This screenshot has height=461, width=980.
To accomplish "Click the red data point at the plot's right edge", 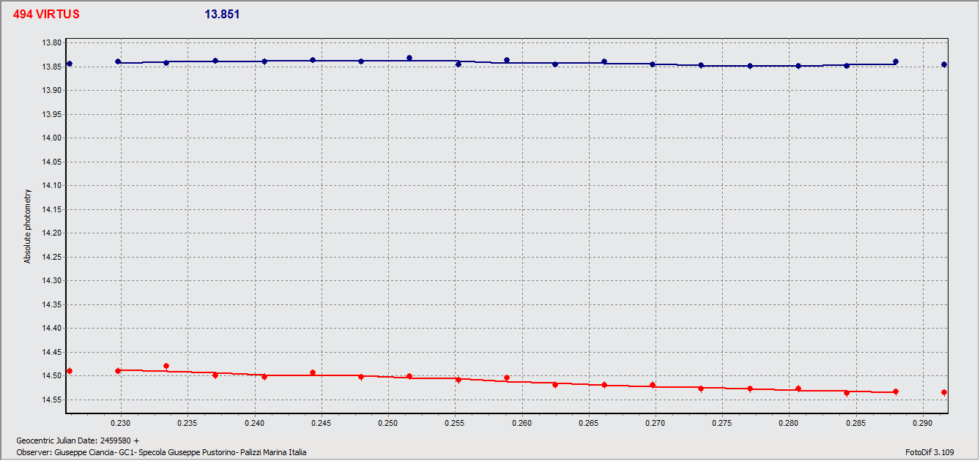I will (x=944, y=392).
